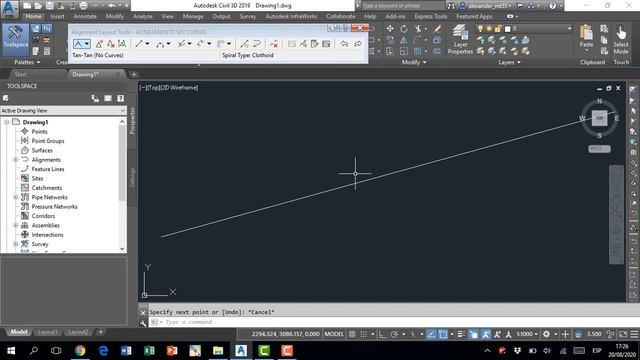Toggle transparency button in status bar

[473, 334]
